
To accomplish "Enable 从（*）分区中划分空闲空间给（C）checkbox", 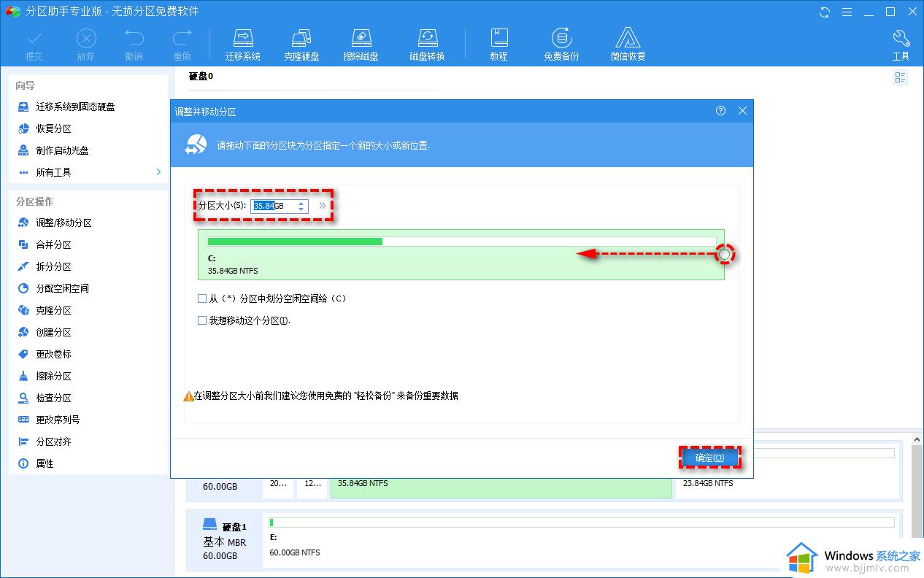I will [202, 298].
